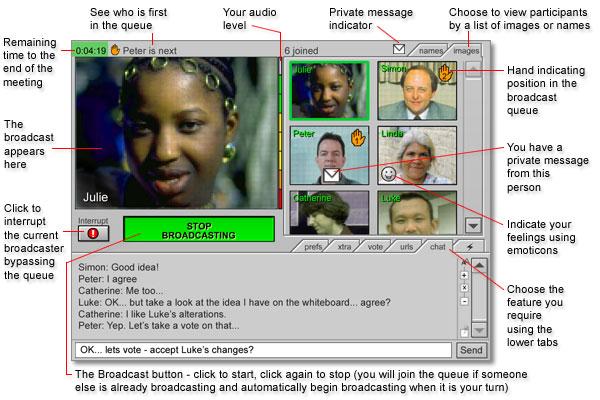The width and height of the screenshot is (600, 400).
Task: Open the lightning bolt tab
Action: (x=469, y=246)
